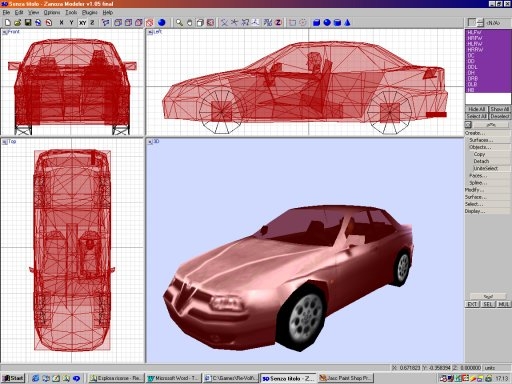The height and width of the screenshot is (384, 512).
Task: Toggle the Z axis constraint
Action: pyautogui.click(x=92, y=23)
